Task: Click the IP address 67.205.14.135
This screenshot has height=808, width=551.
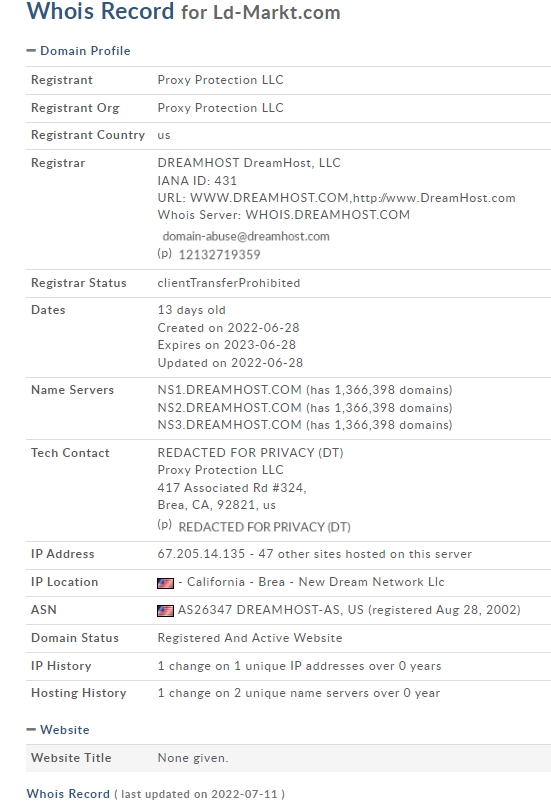Action: 201,554
